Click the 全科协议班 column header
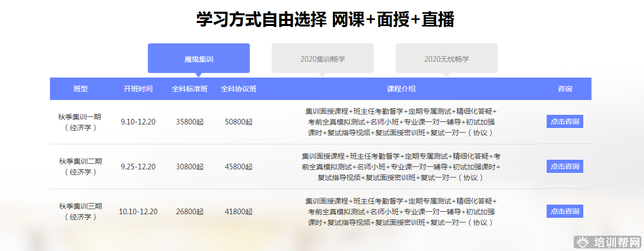This screenshot has width=644, height=251. [x=239, y=89]
